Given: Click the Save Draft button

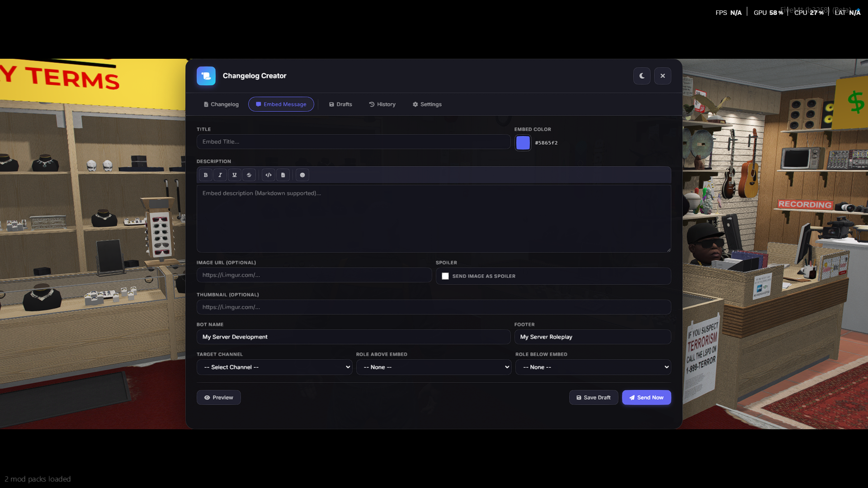Looking at the screenshot, I should [594, 398].
